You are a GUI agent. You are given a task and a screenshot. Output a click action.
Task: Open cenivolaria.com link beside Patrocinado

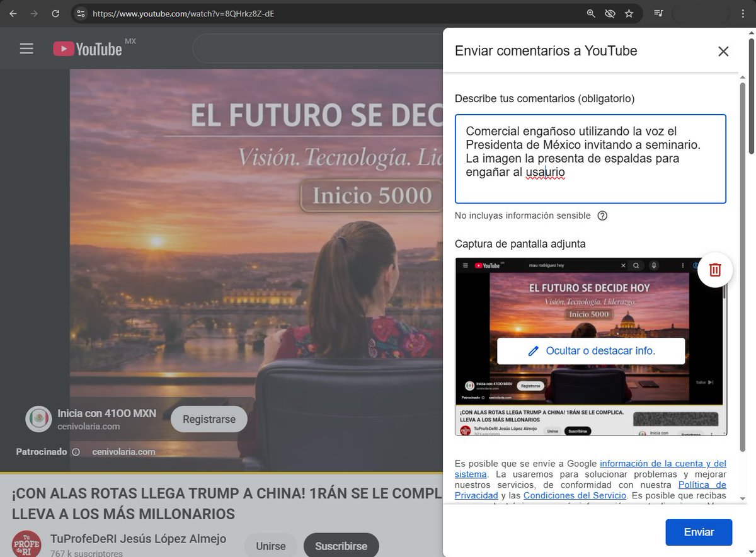point(123,452)
